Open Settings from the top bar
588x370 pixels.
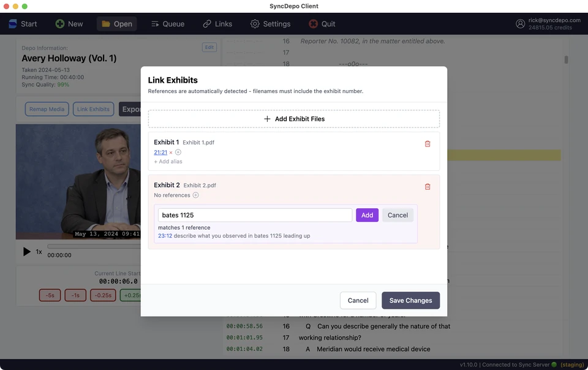click(x=270, y=24)
